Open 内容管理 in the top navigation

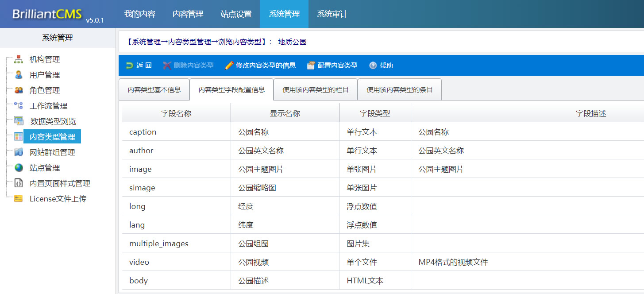point(188,14)
